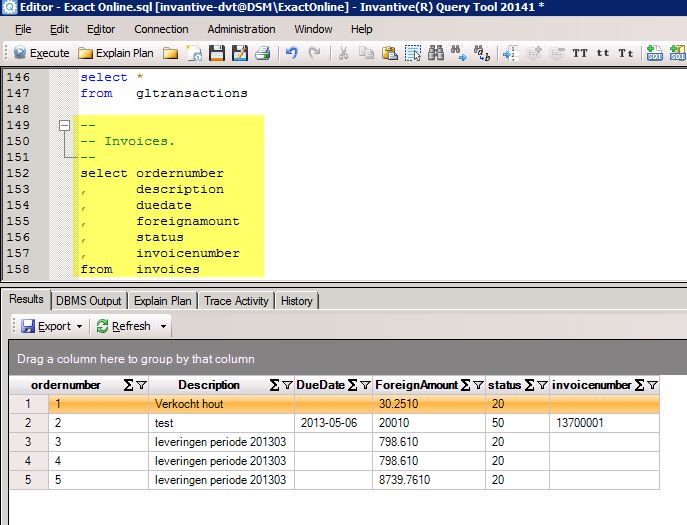Click the filter icon on ordernumber column
The image size is (687, 525).
pos(141,385)
